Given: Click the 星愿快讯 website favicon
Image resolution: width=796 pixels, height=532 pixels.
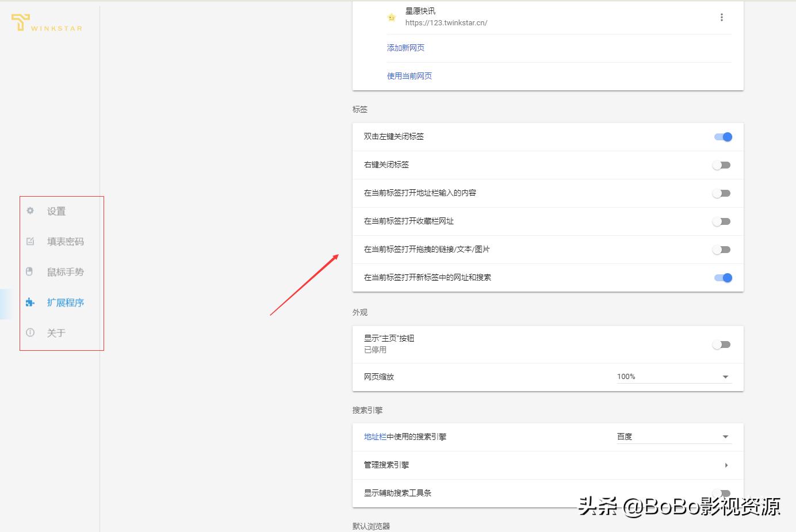Looking at the screenshot, I should (x=391, y=17).
